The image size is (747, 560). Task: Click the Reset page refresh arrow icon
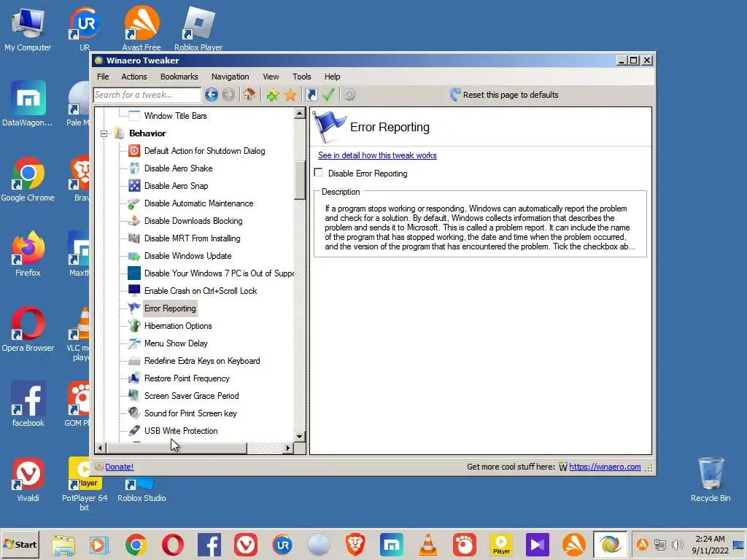[x=455, y=94]
